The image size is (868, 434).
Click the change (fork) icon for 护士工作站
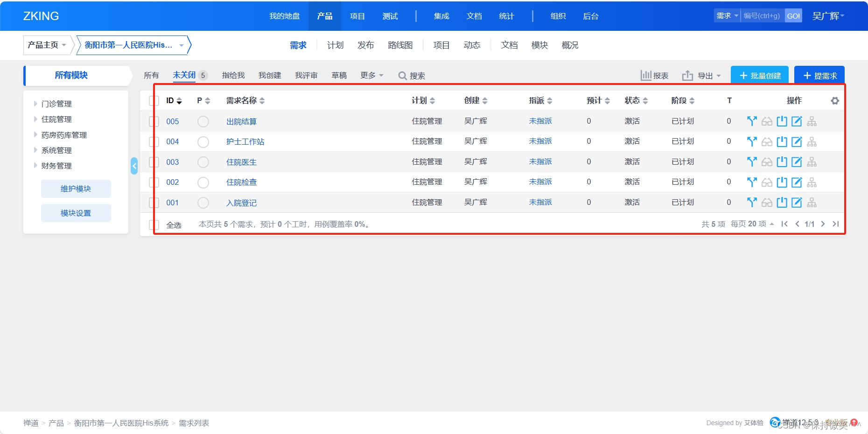(751, 141)
